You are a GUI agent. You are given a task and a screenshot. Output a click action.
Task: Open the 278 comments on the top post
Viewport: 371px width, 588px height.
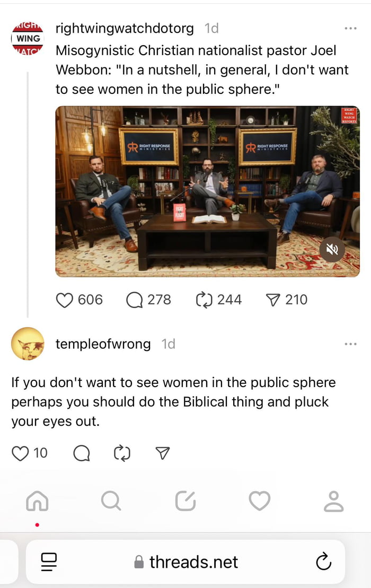(135, 300)
